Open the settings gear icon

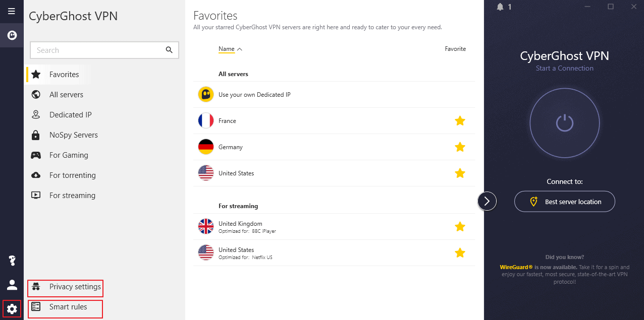(x=11, y=308)
